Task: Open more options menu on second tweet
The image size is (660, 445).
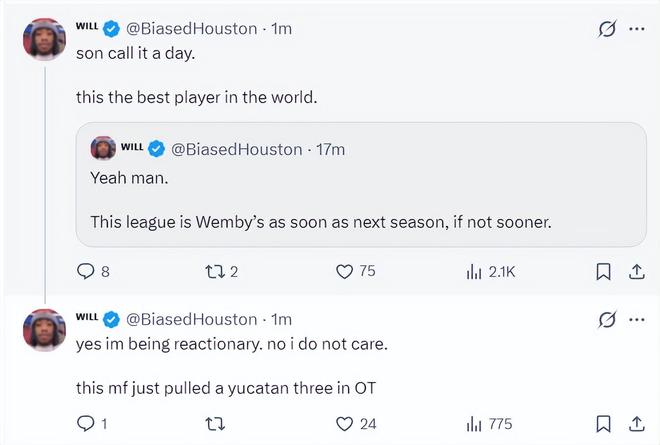Action: click(636, 320)
